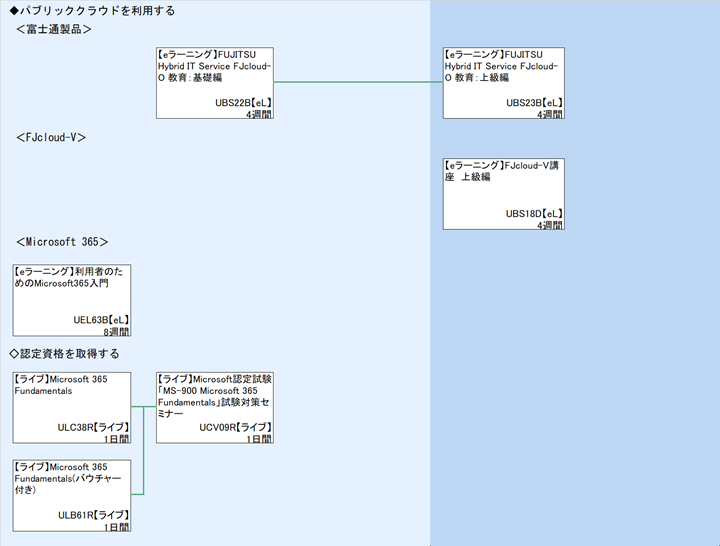
Task: Click the course code UBS23B【eL】
Action: [534, 103]
